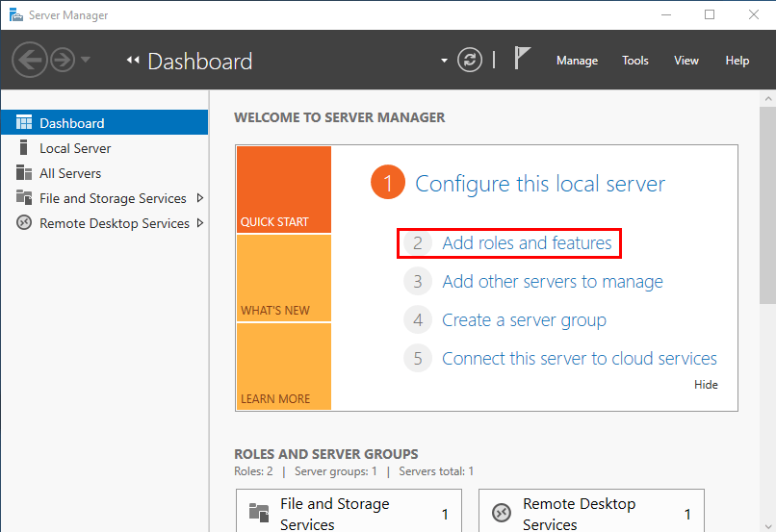Open the Help menu
Screen dimensions: 776x532
tap(737, 61)
